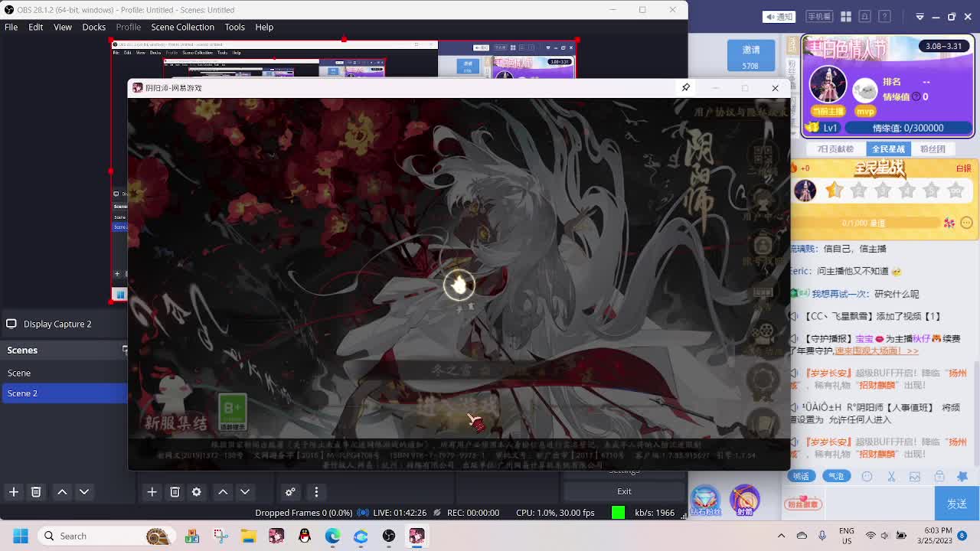The height and width of the screenshot is (551, 980).
Task: Open source properties gear icon
Action: click(x=197, y=492)
